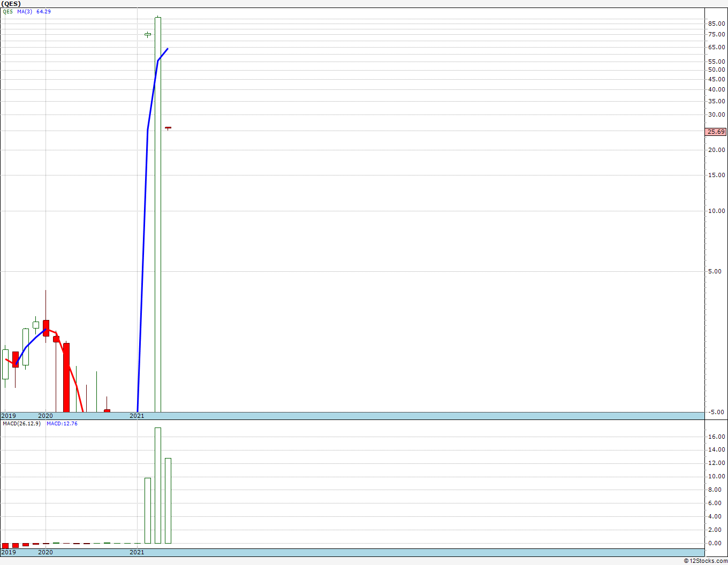The image size is (728, 565).
Task: Click the 10.00 label on the price axis
Action: click(x=716, y=211)
